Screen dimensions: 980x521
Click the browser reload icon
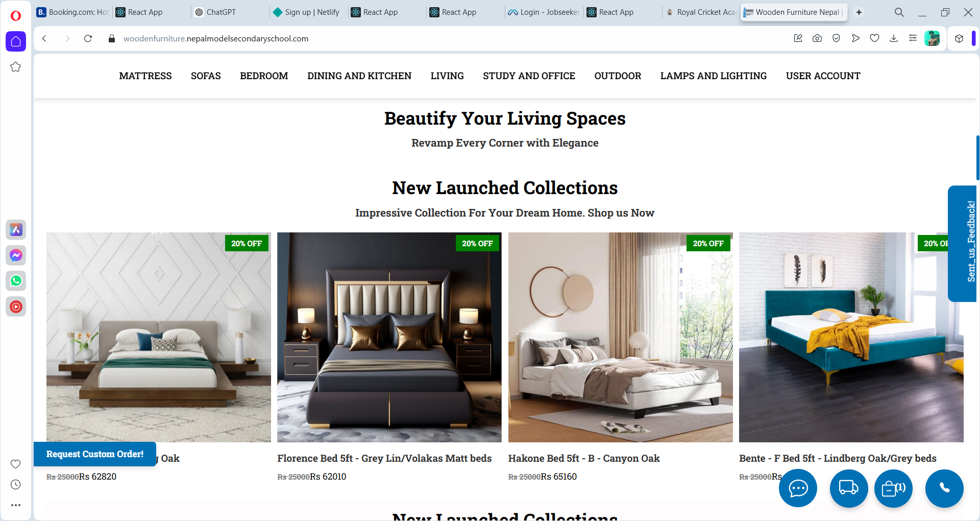coord(88,39)
